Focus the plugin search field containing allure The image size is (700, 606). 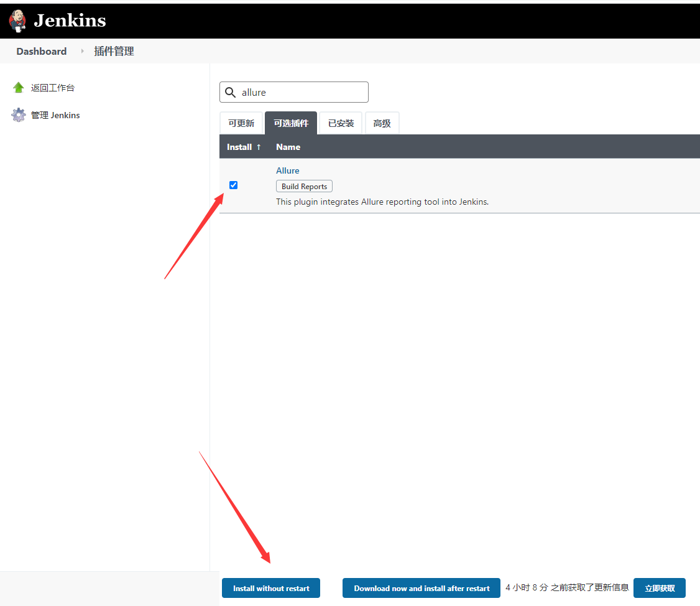pos(302,92)
